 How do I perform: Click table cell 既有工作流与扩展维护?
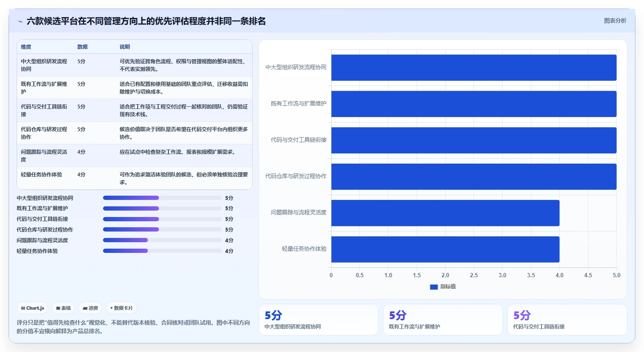tap(44, 88)
